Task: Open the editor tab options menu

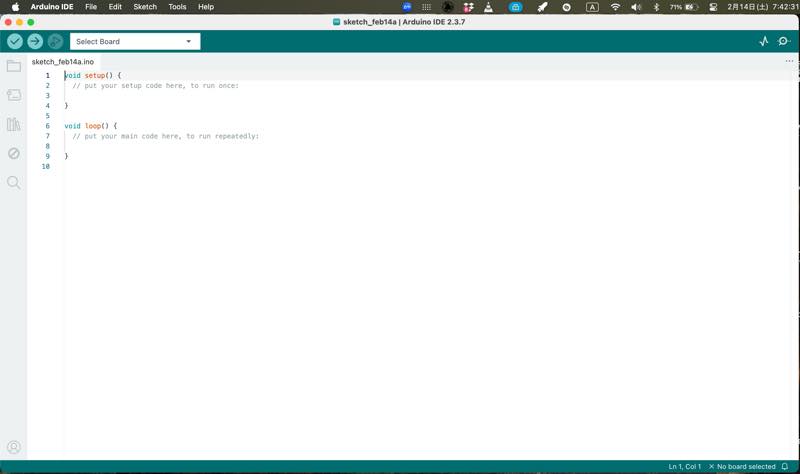Action: point(789,61)
